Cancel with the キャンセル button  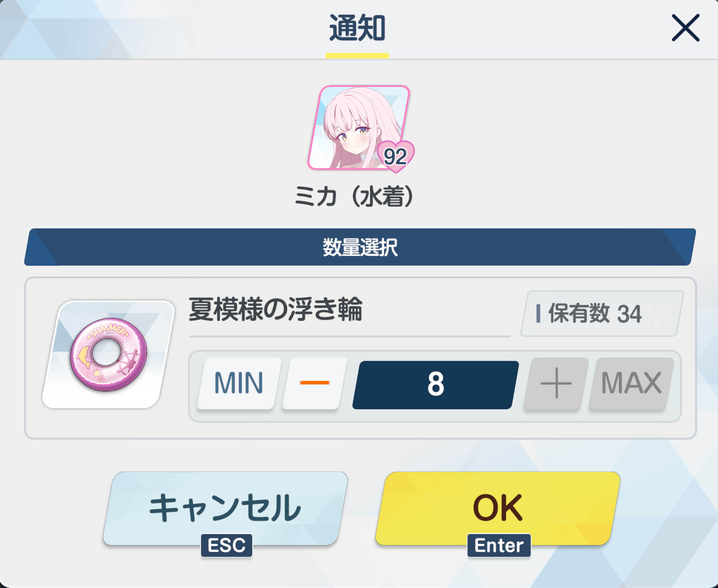coord(225,508)
